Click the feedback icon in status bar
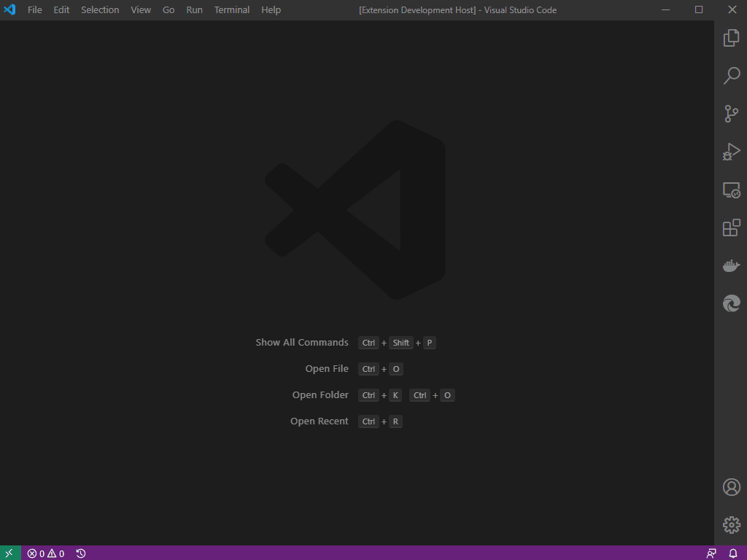The width and height of the screenshot is (747, 560). (x=711, y=553)
